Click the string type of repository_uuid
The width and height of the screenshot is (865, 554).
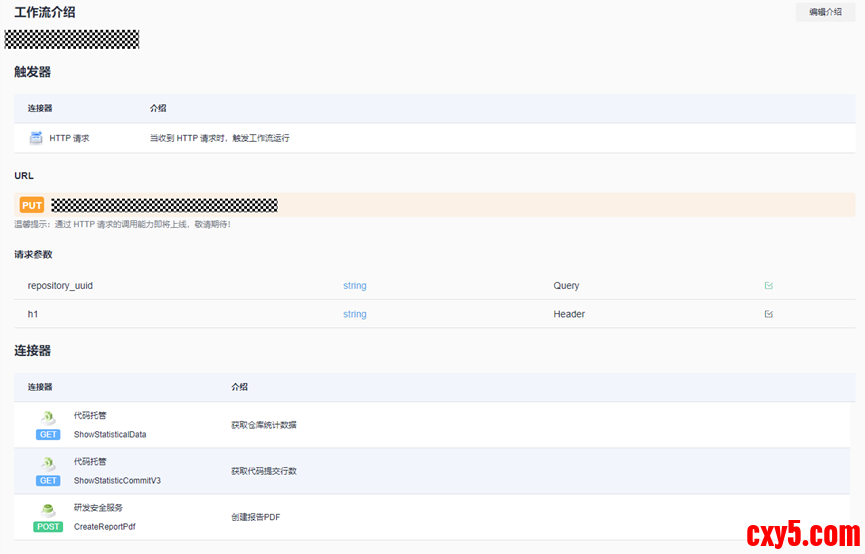[355, 286]
